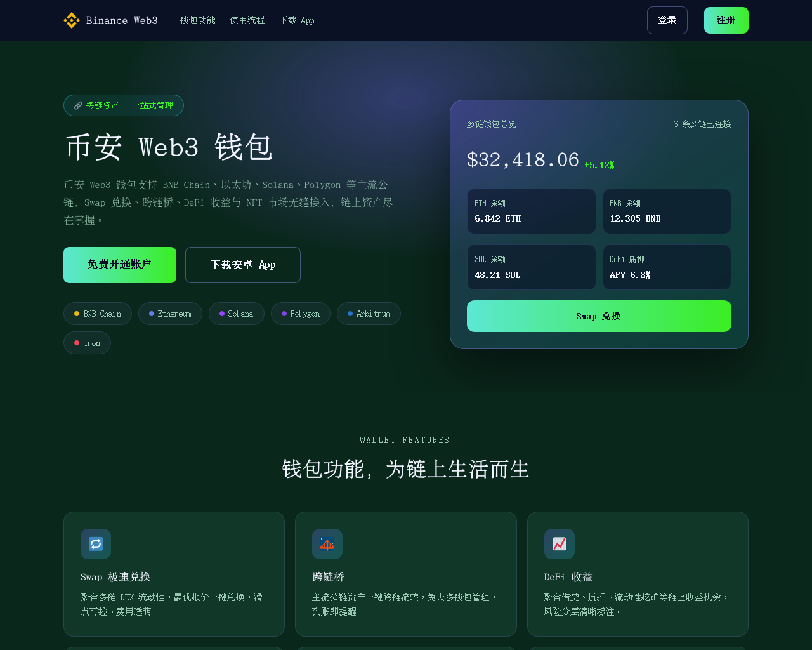The image size is (812, 650).
Task: Click the 登录 button
Action: pos(667,20)
